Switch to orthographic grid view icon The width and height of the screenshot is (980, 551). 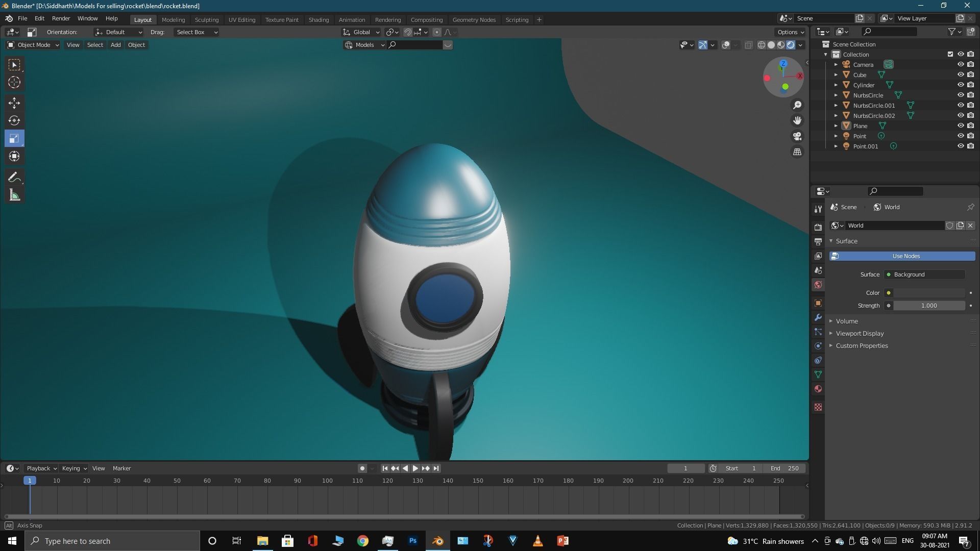[x=797, y=152]
